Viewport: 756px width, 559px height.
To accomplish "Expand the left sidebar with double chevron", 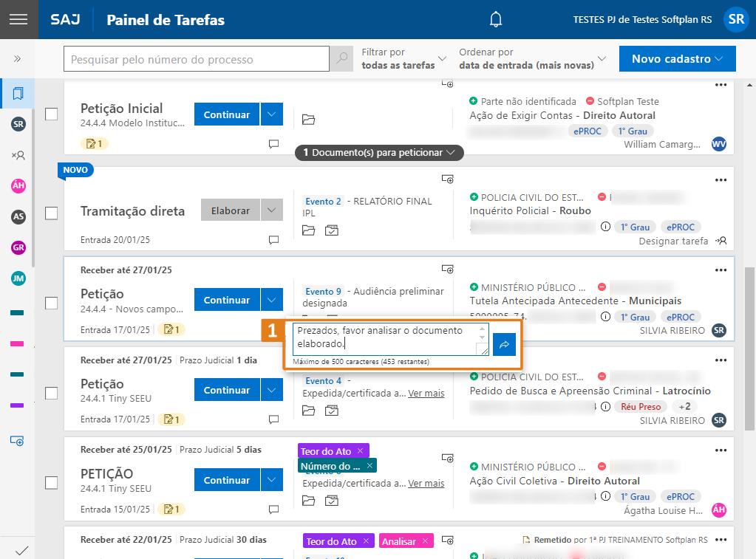I will click(x=18, y=59).
